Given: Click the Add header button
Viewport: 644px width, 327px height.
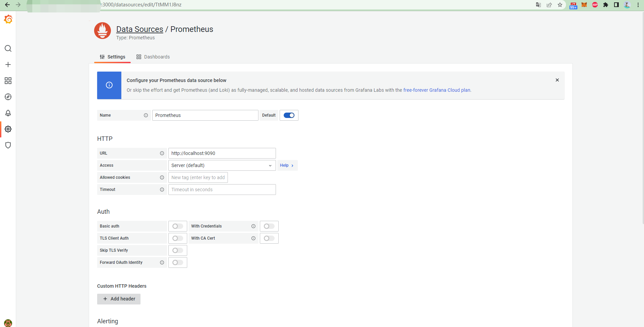Looking at the screenshot, I should point(119,299).
